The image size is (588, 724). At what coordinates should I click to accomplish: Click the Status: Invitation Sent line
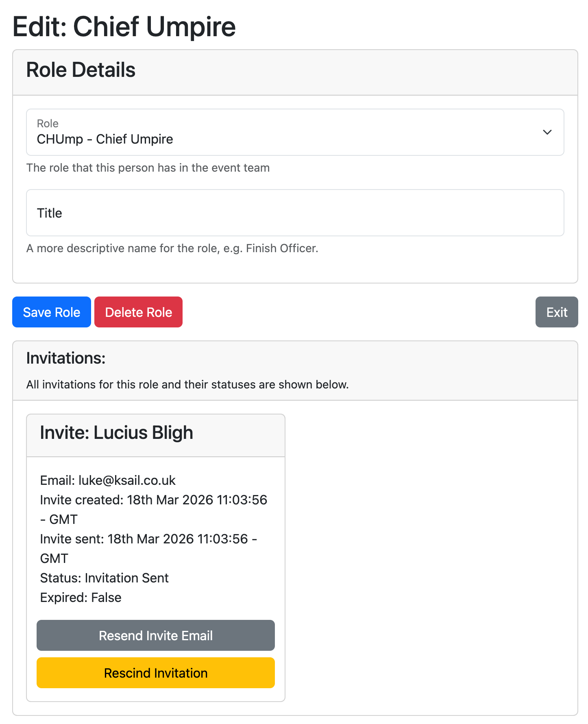click(x=104, y=578)
